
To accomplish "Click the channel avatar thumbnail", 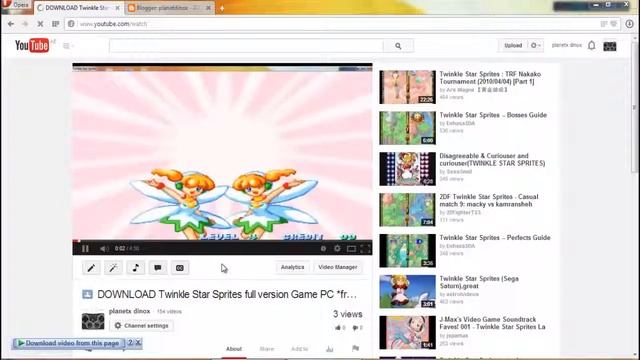I will coord(93,321).
